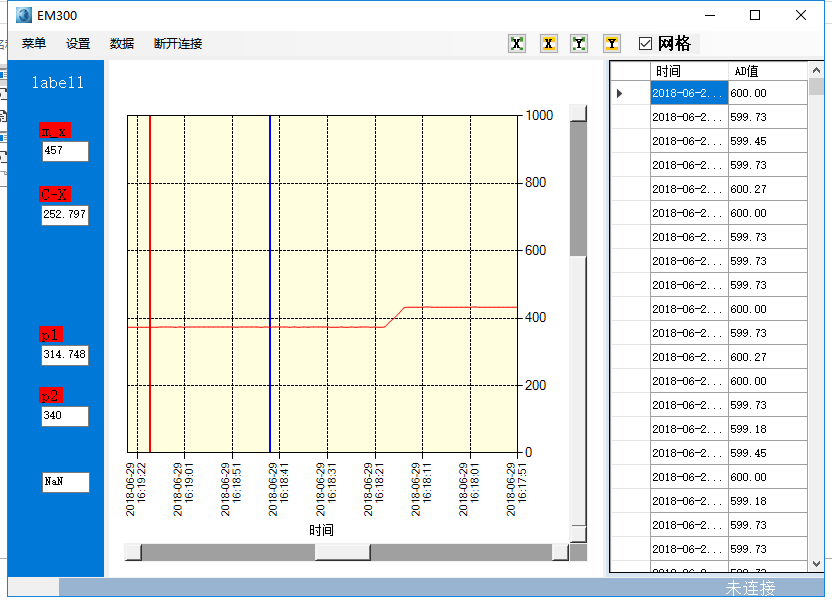832x604 pixels.
Task: Click the data table scroll down arrow
Action: click(x=816, y=564)
